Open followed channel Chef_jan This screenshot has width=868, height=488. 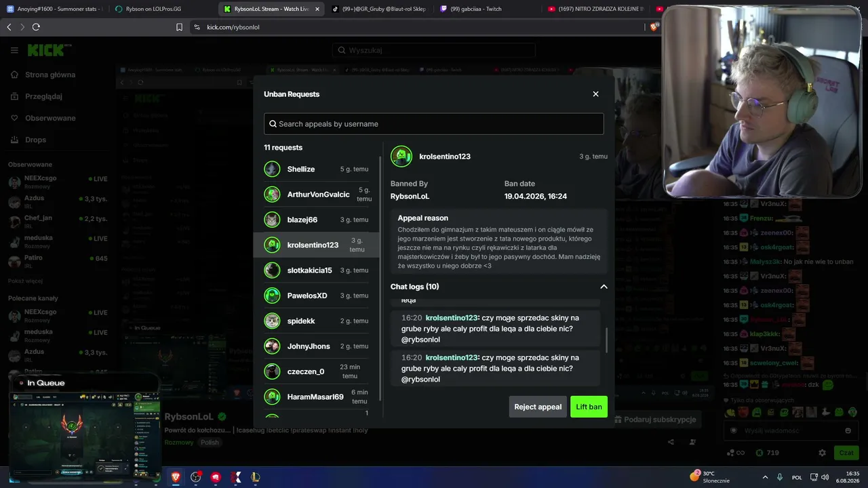(x=58, y=222)
